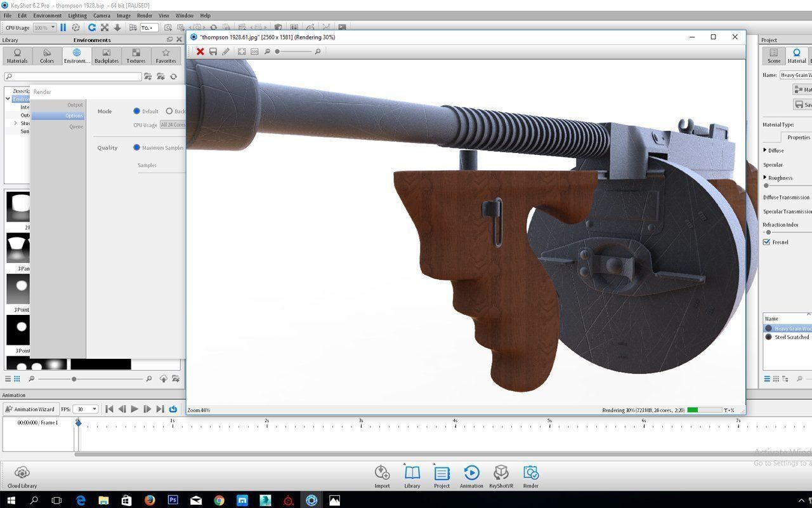Cancel the render with red X

[x=200, y=51]
